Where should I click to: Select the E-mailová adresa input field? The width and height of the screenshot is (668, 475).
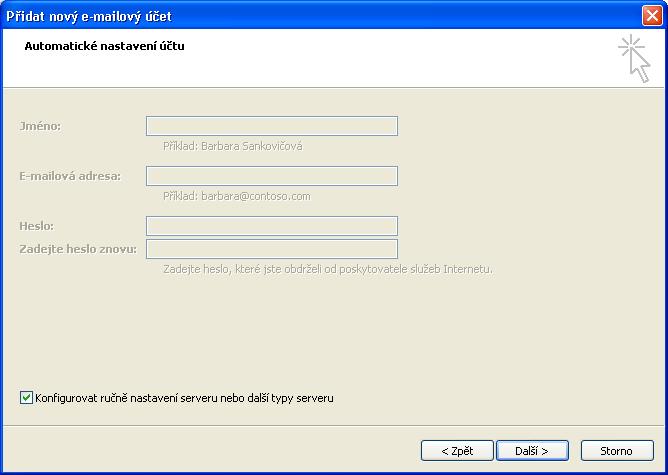pyautogui.click(x=272, y=176)
